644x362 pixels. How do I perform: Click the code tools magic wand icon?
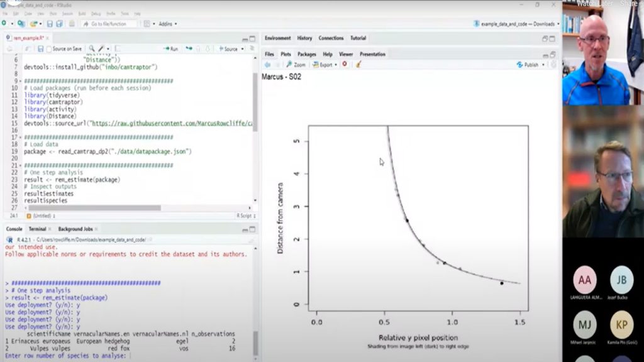(103, 48)
